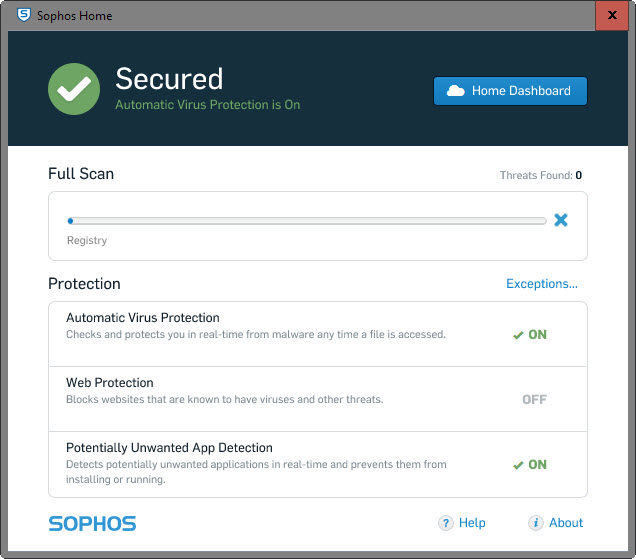Click 'Automatic Virus Protection is On' status text

pyautogui.click(x=208, y=105)
